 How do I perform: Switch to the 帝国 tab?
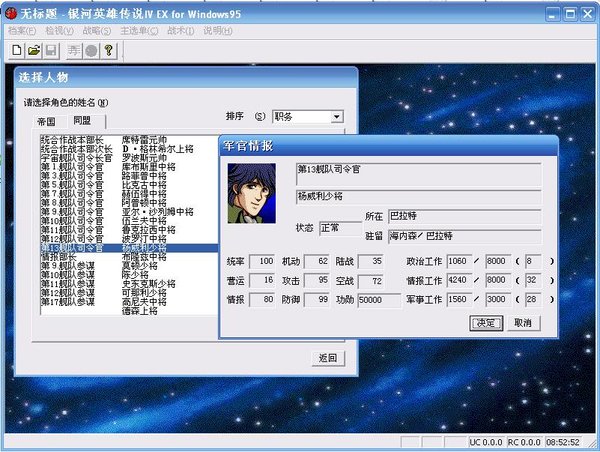point(46,122)
